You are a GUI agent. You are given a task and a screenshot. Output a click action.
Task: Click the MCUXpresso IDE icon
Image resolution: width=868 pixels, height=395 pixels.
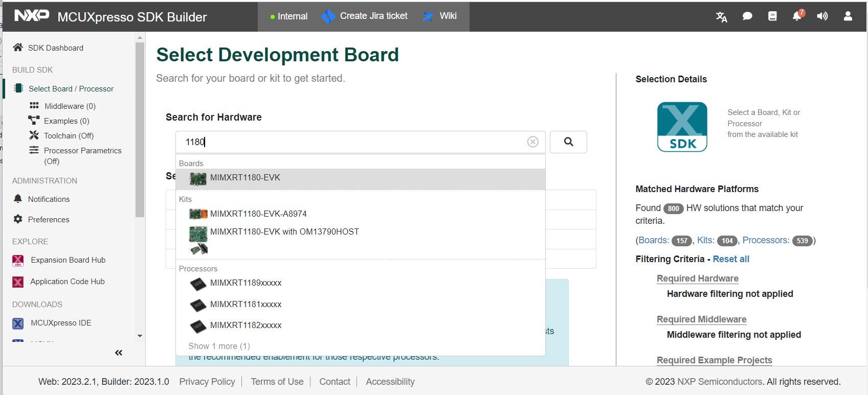18,323
